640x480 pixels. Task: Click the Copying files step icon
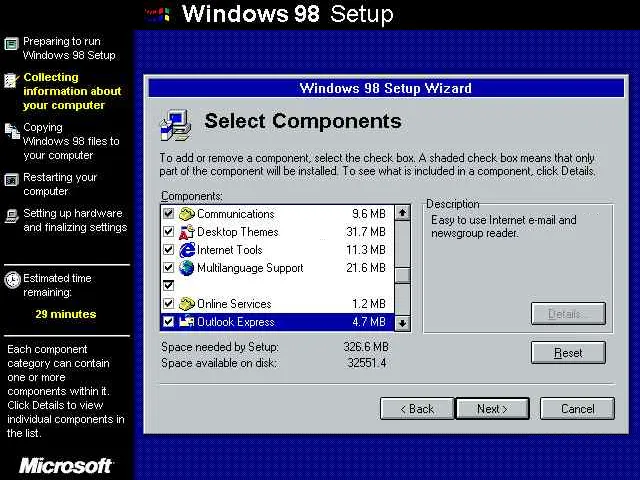(x=12, y=131)
